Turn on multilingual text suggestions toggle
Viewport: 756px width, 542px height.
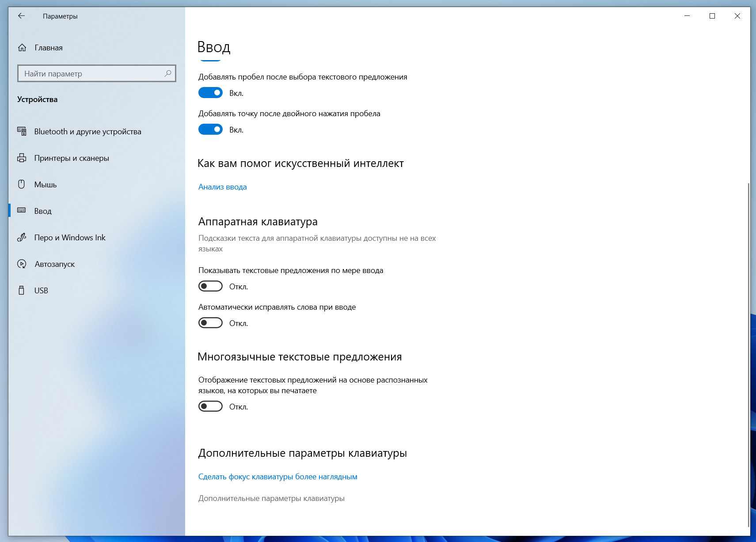pos(210,406)
